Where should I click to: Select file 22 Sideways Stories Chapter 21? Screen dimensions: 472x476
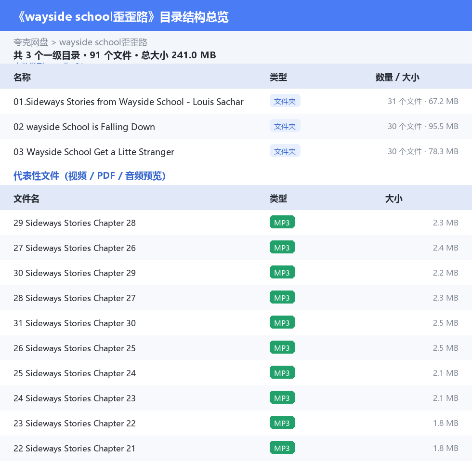(74, 449)
